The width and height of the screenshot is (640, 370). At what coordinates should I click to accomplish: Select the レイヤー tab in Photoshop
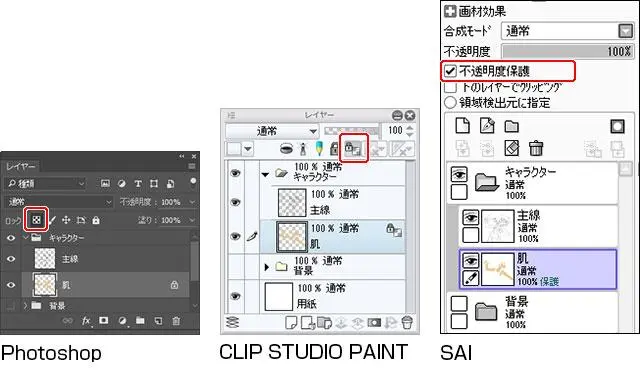pos(21,166)
